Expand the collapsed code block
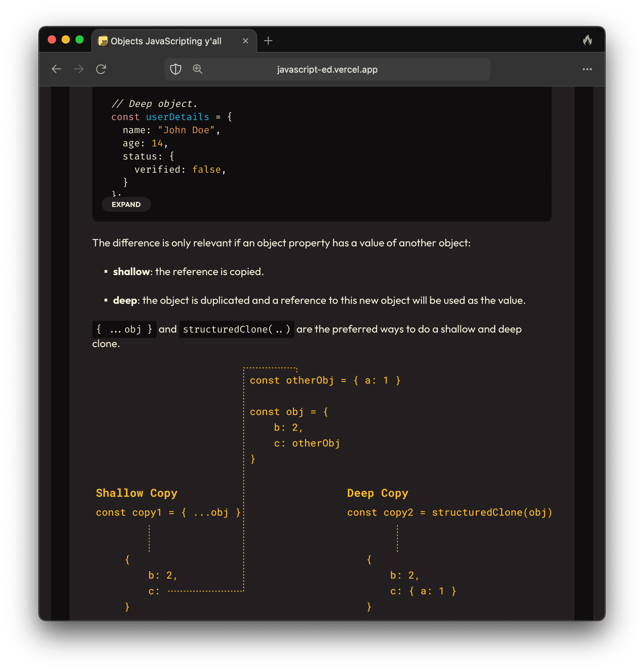 click(126, 205)
